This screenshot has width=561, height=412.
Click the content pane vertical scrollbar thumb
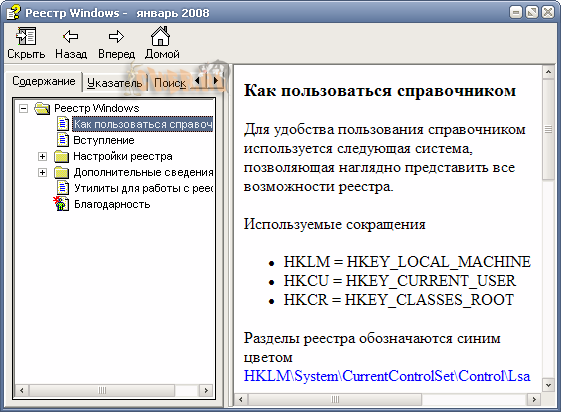[x=548, y=129]
